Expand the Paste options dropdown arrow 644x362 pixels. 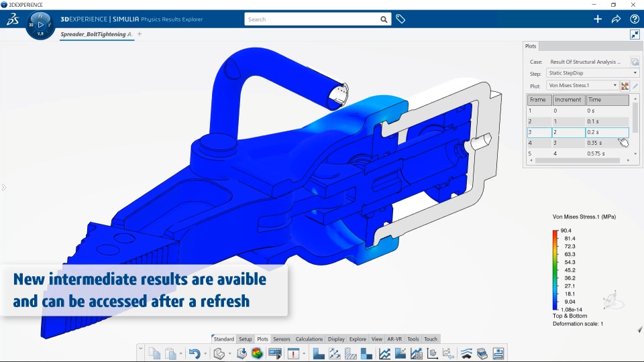[180, 354]
